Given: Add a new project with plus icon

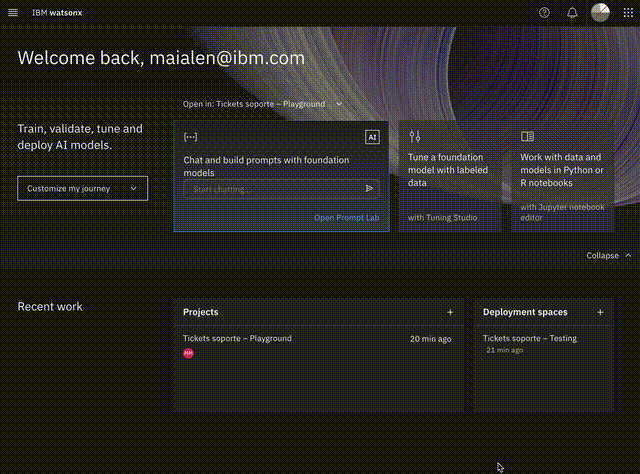Looking at the screenshot, I should pyautogui.click(x=450, y=312).
